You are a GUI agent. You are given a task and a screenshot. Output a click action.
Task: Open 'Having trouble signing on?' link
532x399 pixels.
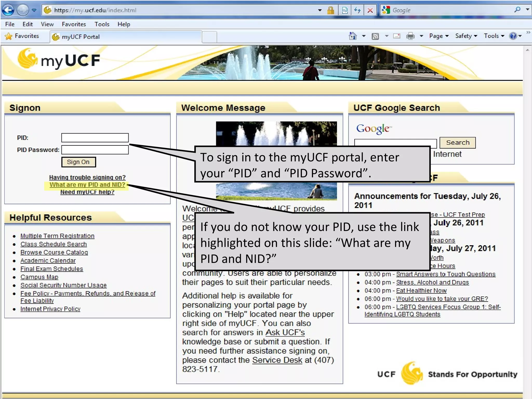pyautogui.click(x=87, y=177)
